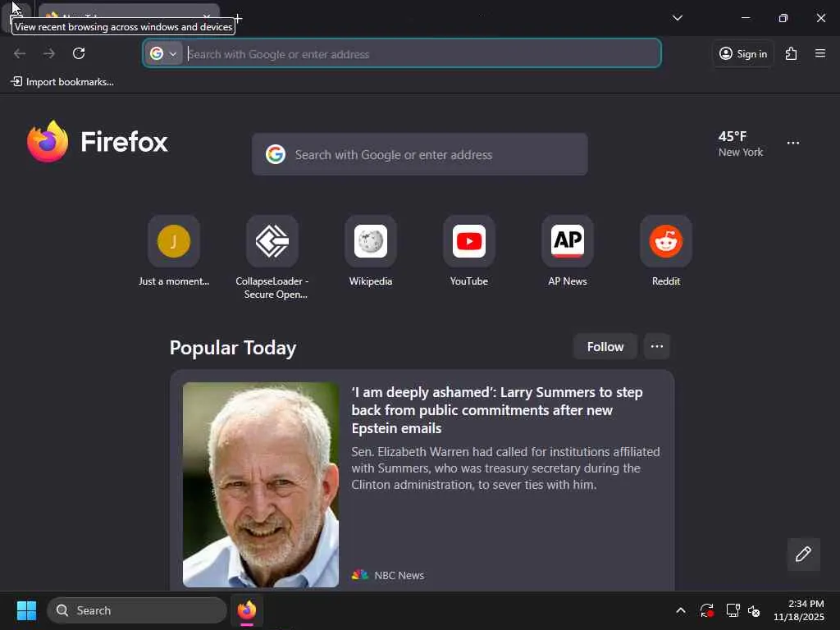Show hidden system tray icons

680,610
